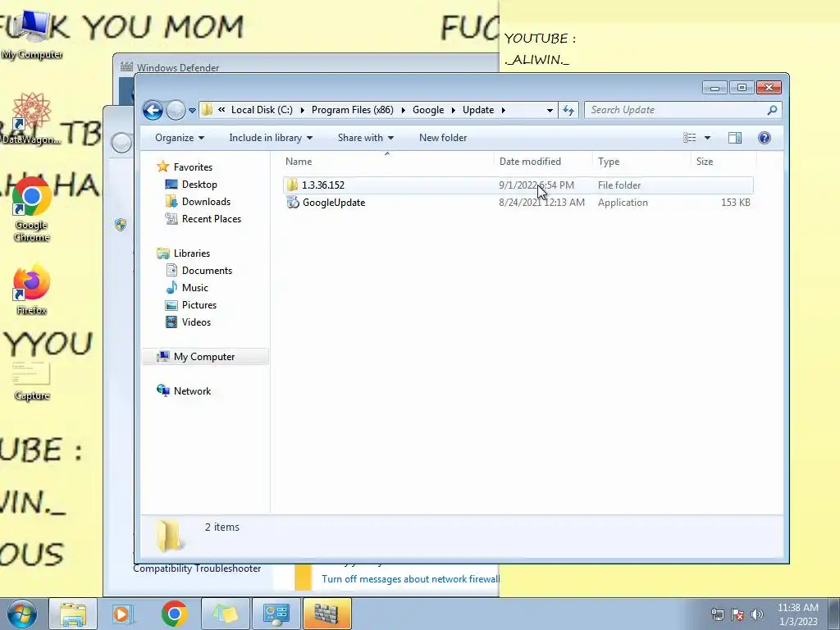Open the recent locations history dropdown arrow

click(192, 111)
